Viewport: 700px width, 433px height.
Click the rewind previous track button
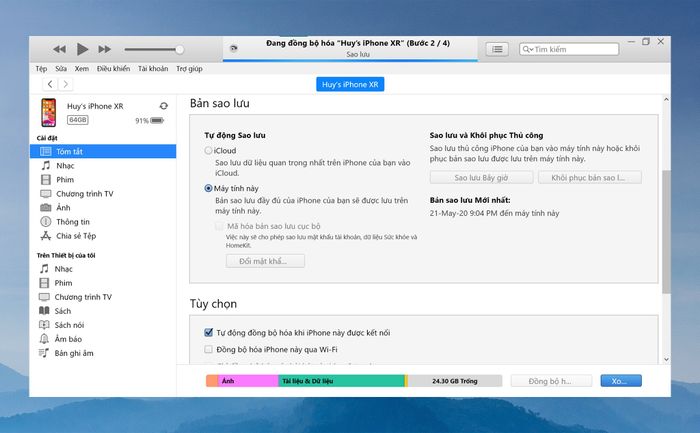pyautogui.click(x=59, y=49)
